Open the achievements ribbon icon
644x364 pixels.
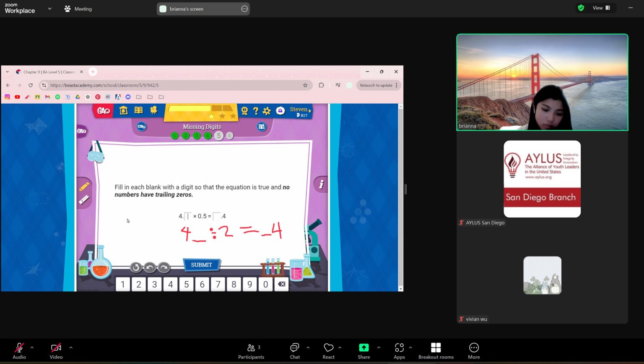[x=244, y=111]
